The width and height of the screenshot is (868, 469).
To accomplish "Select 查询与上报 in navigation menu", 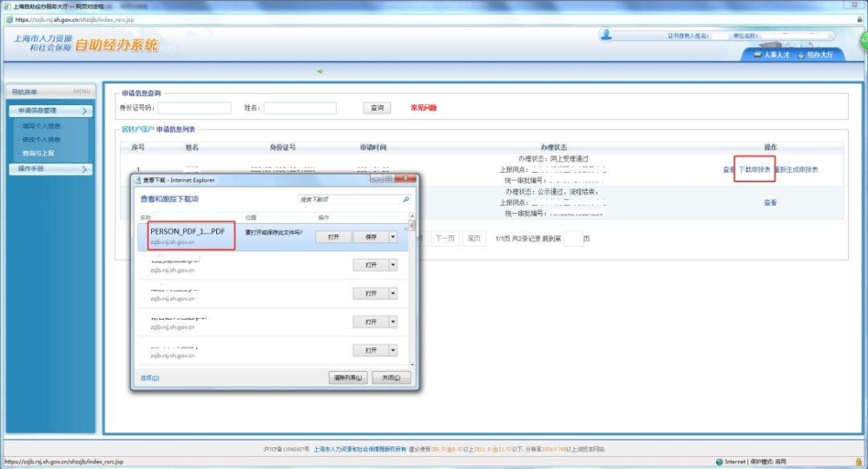I will coord(38,153).
